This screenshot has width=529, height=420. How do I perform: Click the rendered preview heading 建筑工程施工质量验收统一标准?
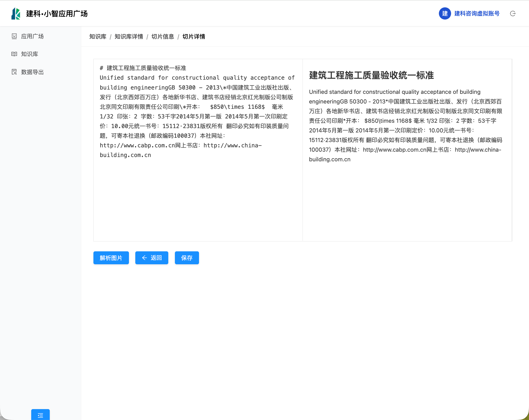point(371,75)
